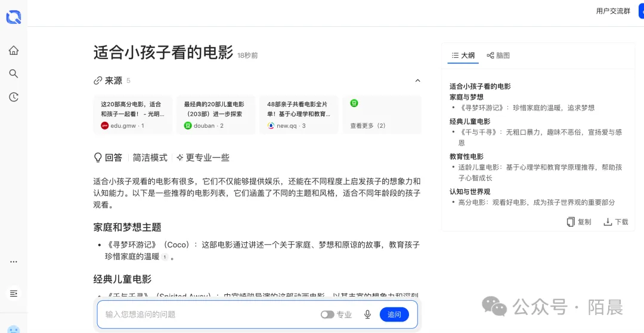
Task: Go to the home page icon
Action: [x=14, y=50]
